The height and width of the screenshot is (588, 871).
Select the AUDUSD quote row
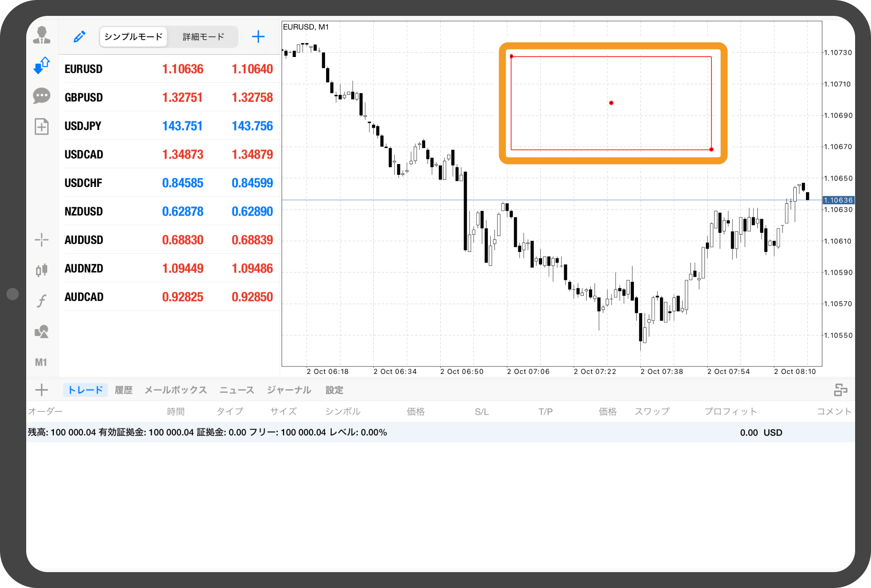[169, 240]
